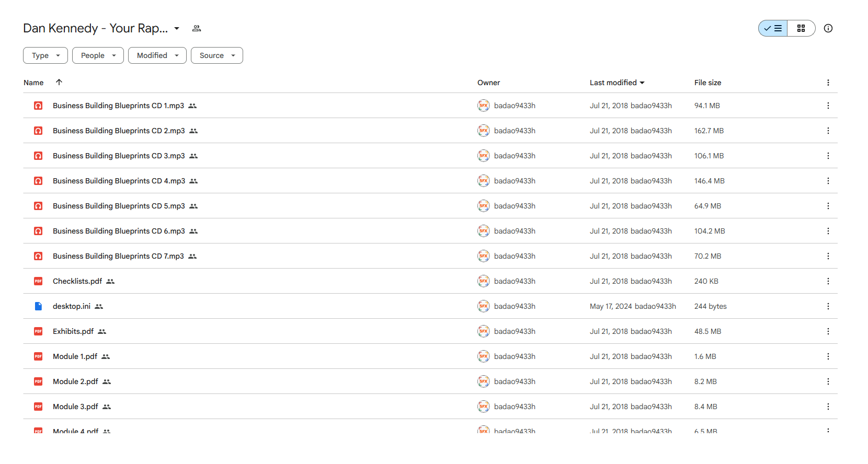The image size is (868, 464).
Task: Select Business Building Blueprints CD 1.mp3 file name
Action: [118, 106]
